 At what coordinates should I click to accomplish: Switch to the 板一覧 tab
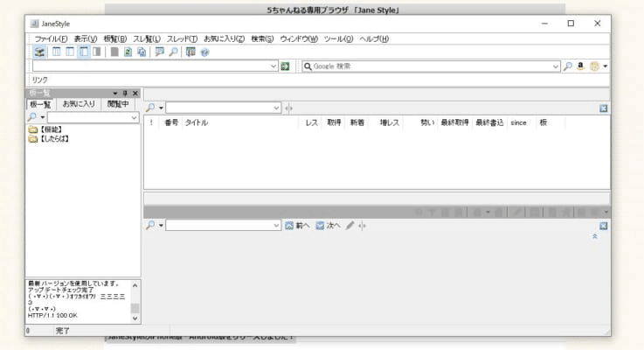pos(41,104)
